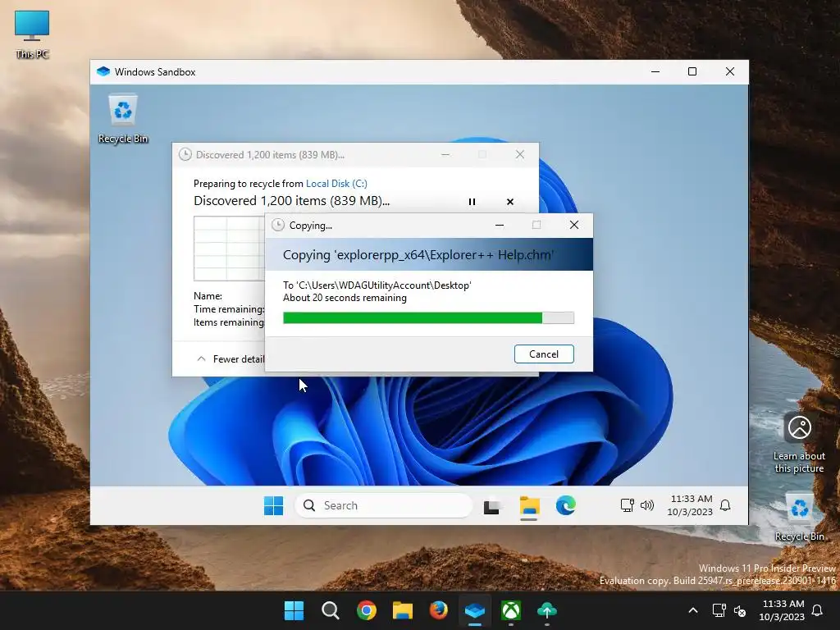Click Sandbox volume tray icon

[x=647, y=505]
